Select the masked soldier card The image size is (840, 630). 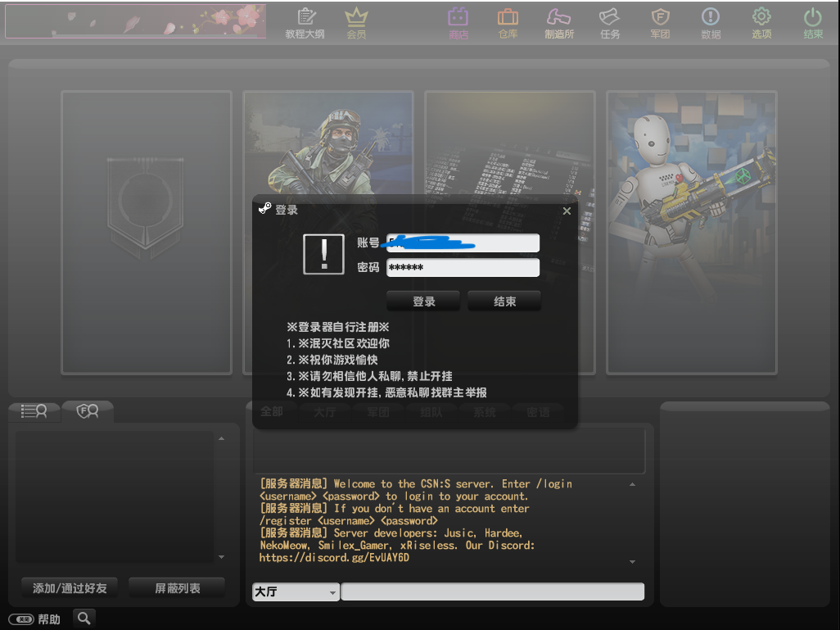coord(327,142)
